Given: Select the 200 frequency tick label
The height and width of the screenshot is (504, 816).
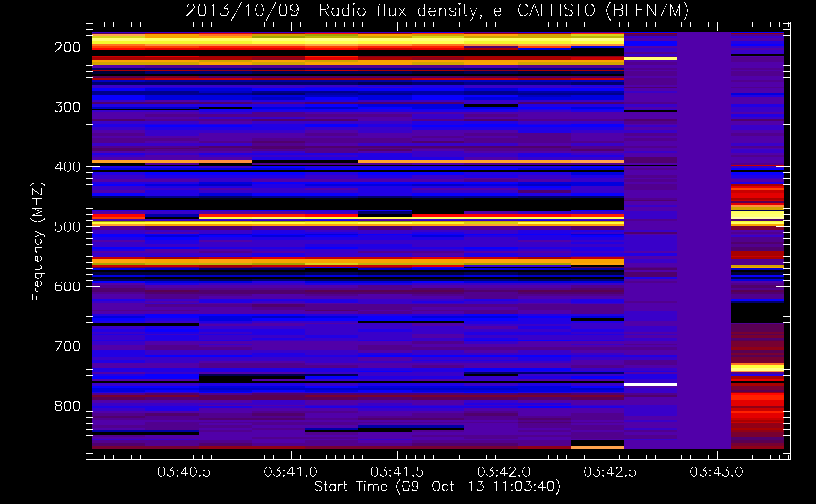Looking at the screenshot, I should point(68,47).
